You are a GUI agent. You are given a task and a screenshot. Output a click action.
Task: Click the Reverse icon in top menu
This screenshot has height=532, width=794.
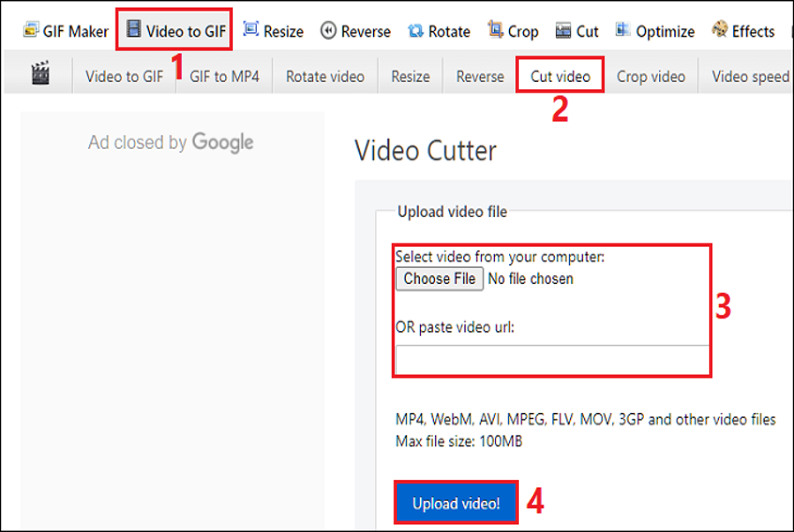[x=328, y=31]
